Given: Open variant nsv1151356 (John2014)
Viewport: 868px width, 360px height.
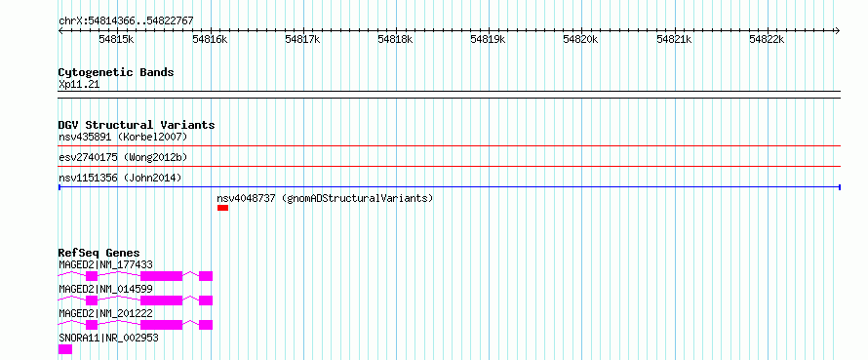Looking at the screenshot, I should [120, 178].
